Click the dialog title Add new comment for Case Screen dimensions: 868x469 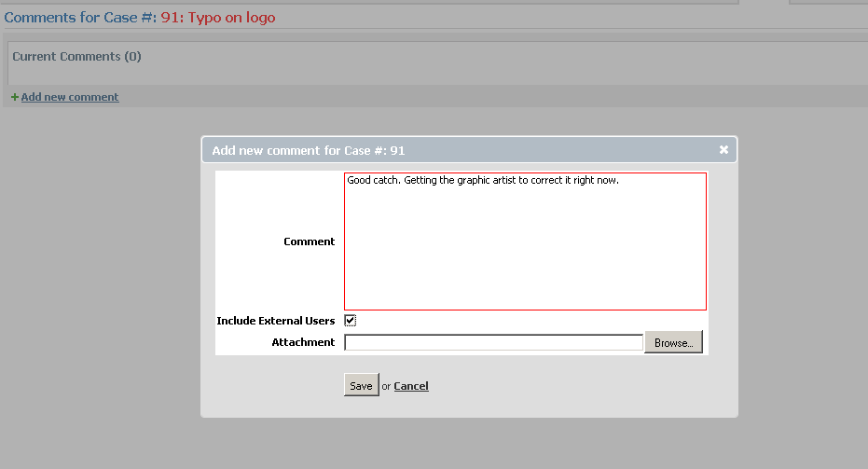point(309,151)
